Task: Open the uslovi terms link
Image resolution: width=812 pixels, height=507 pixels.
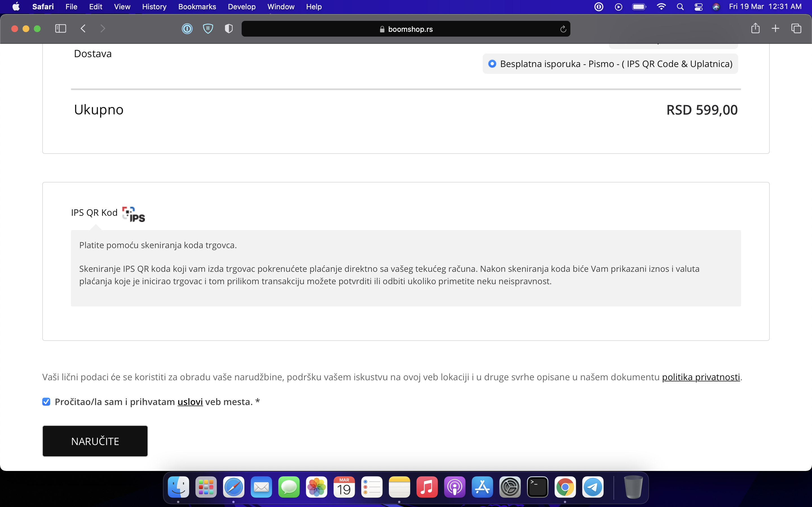Action: pyautogui.click(x=190, y=402)
